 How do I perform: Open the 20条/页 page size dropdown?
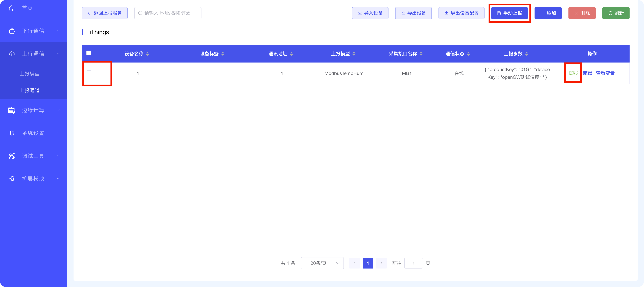tap(322, 263)
